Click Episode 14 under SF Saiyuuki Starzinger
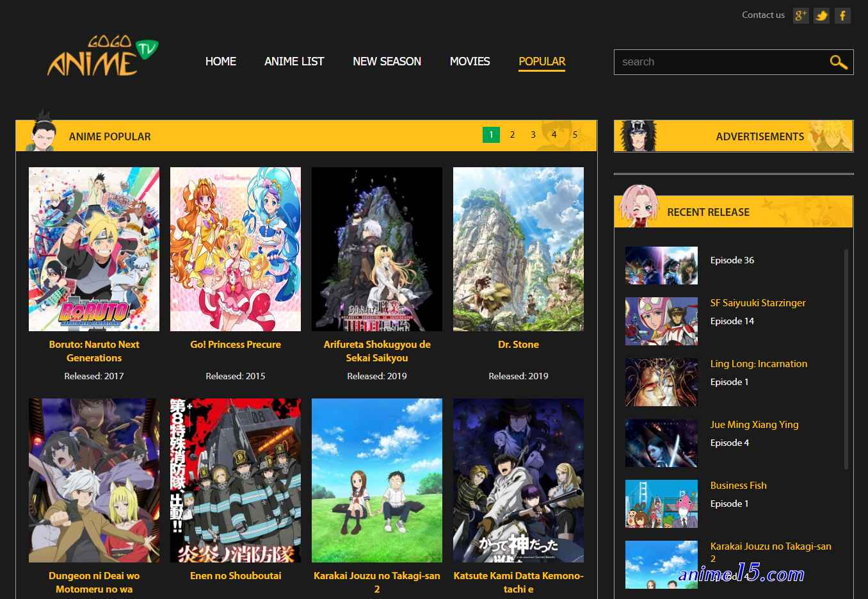Image resolution: width=868 pixels, height=599 pixels. 732,321
